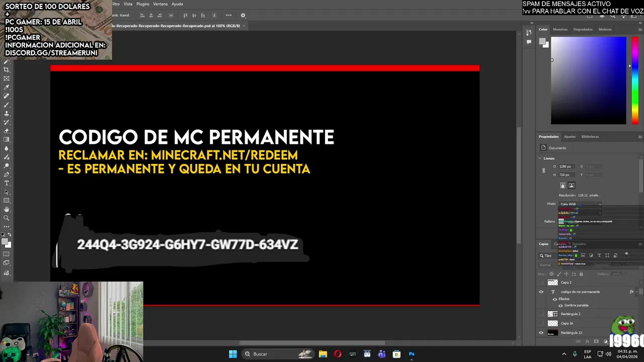The height and width of the screenshot is (362, 644).
Task: Align horizontal centers in options bar
Action: coord(151,15)
